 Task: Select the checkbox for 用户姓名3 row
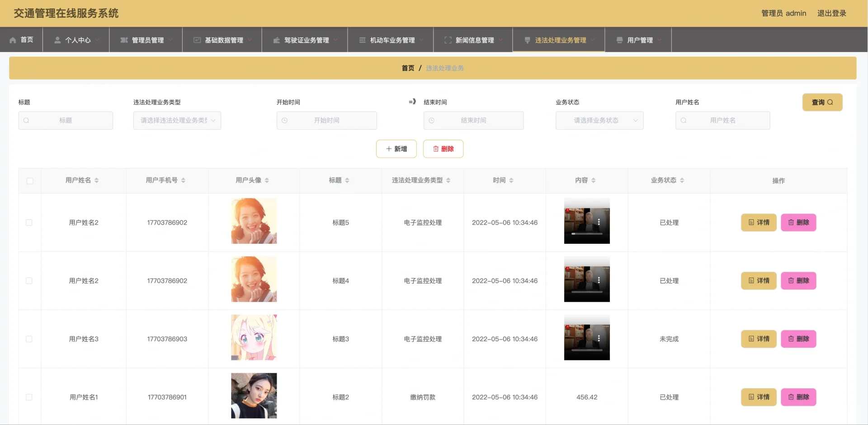pyautogui.click(x=29, y=339)
